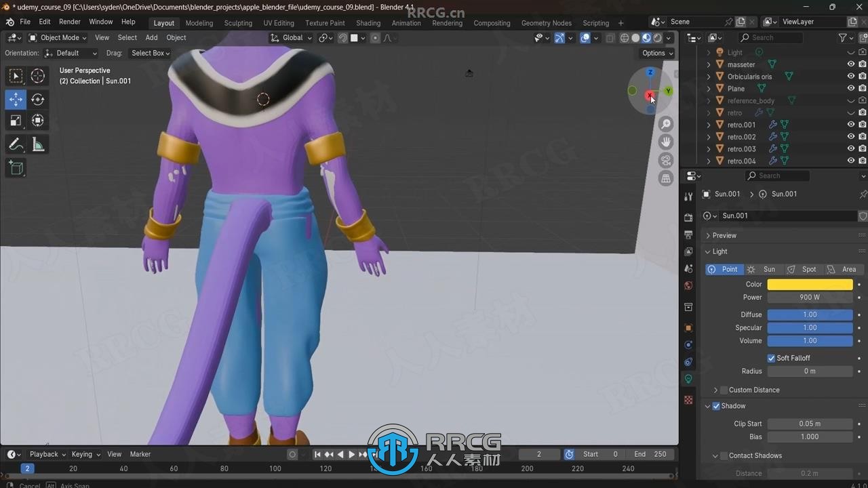Image resolution: width=868 pixels, height=488 pixels.
Task: Open the Global transform orientation dropdown
Action: (292, 38)
